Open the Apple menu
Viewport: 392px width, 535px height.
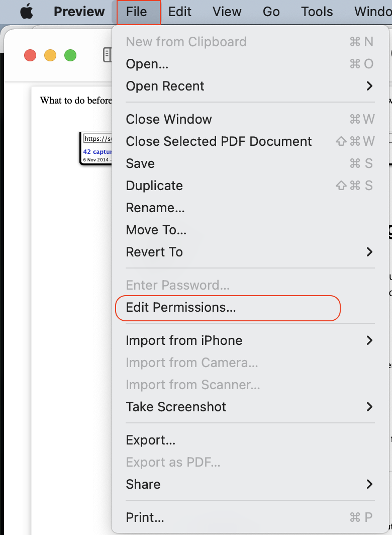[26, 12]
